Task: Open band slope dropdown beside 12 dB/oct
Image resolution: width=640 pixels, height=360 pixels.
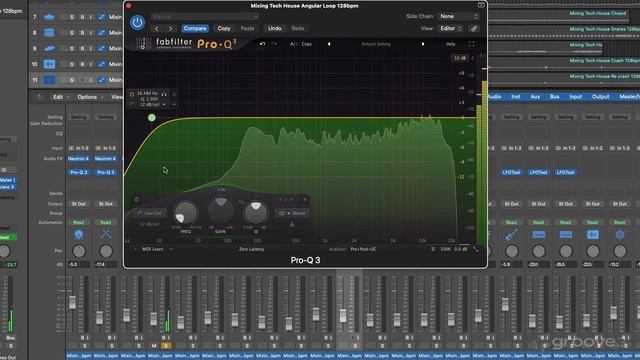Action: [164, 105]
